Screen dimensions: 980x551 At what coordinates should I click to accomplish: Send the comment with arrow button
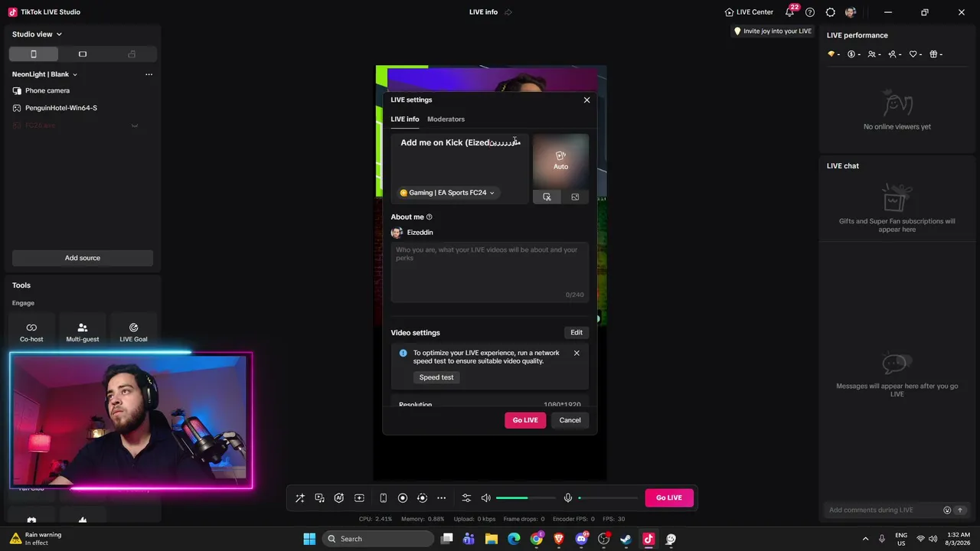click(x=959, y=510)
